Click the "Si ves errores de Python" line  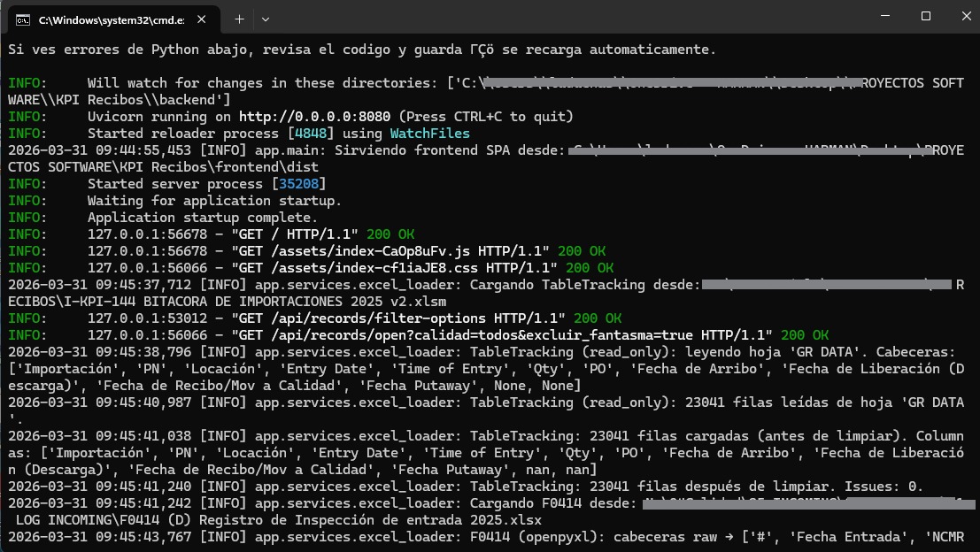tap(361, 50)
